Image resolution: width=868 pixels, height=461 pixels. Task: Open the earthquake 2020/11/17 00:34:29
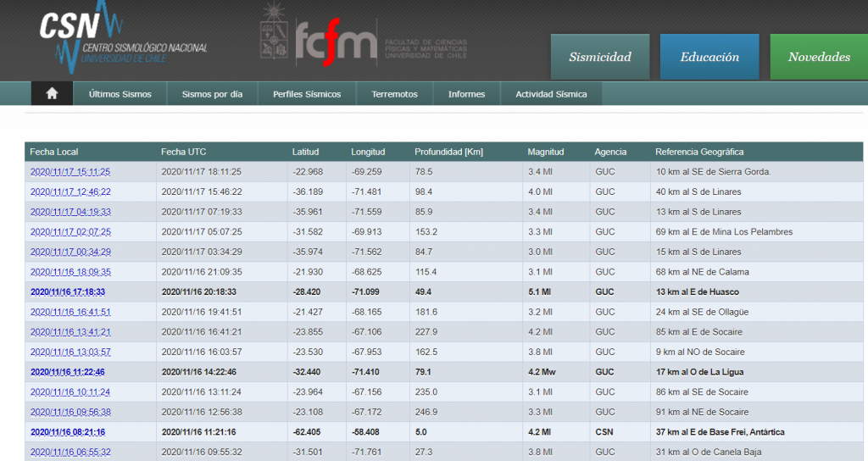pos(70,252)
